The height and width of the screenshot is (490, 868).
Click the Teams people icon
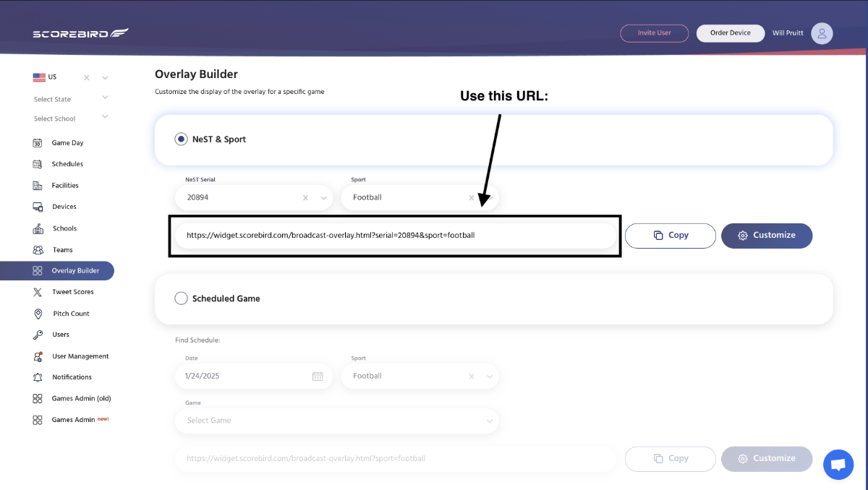[38, 250]
